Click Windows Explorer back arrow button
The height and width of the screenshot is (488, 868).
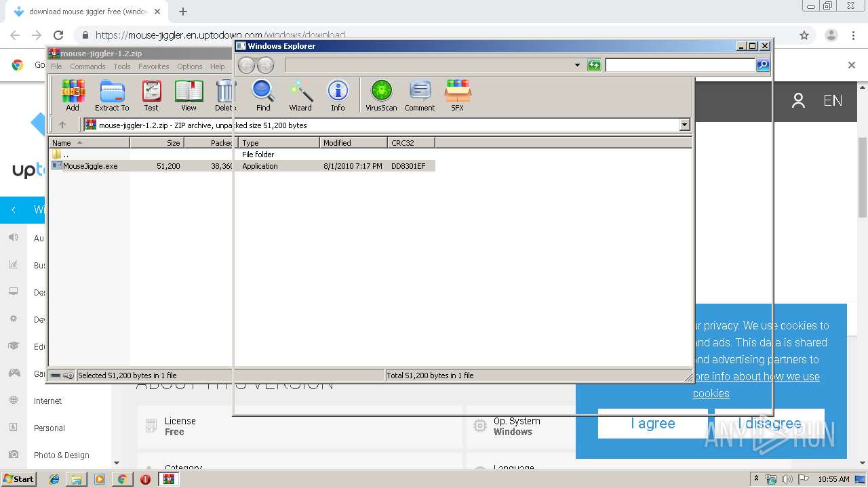click(246, 65)
